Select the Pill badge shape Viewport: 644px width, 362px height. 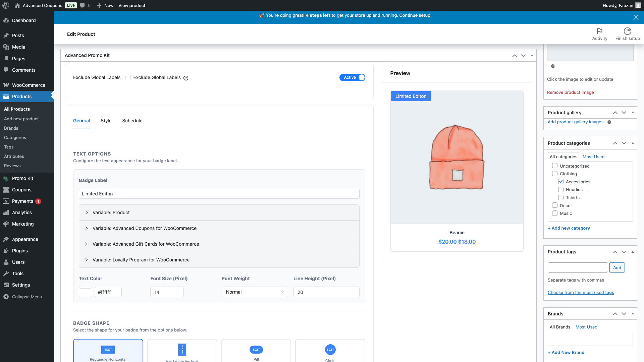click(x=256, y=351)
